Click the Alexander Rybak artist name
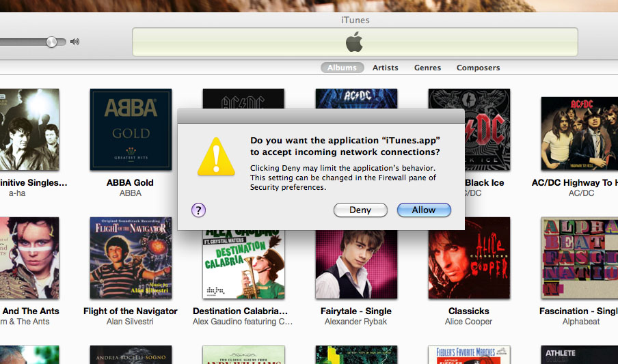The height and width of the screenshot is (364, 618). point(356,322)
